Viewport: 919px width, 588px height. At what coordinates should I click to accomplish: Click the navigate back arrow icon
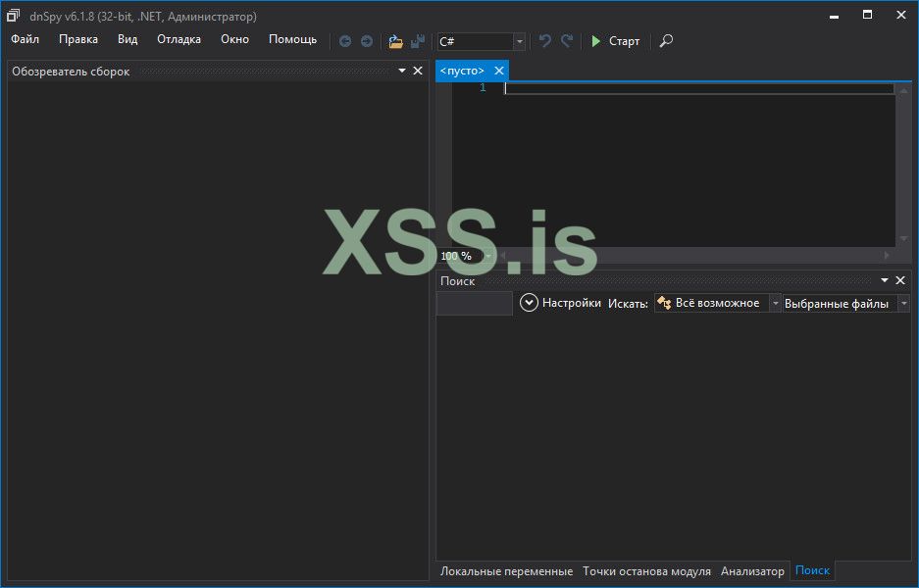point(345,41)
